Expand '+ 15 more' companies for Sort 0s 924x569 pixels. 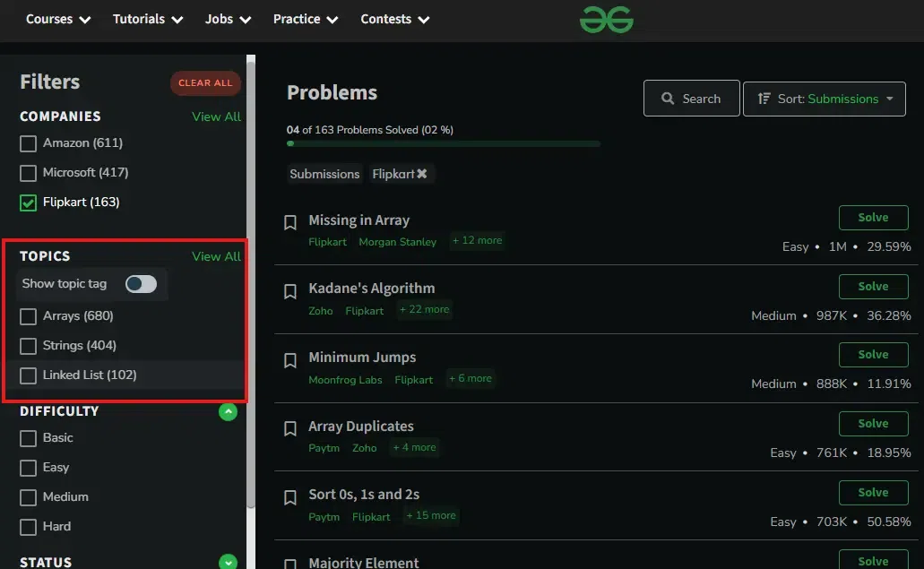(x=431, y=515)
